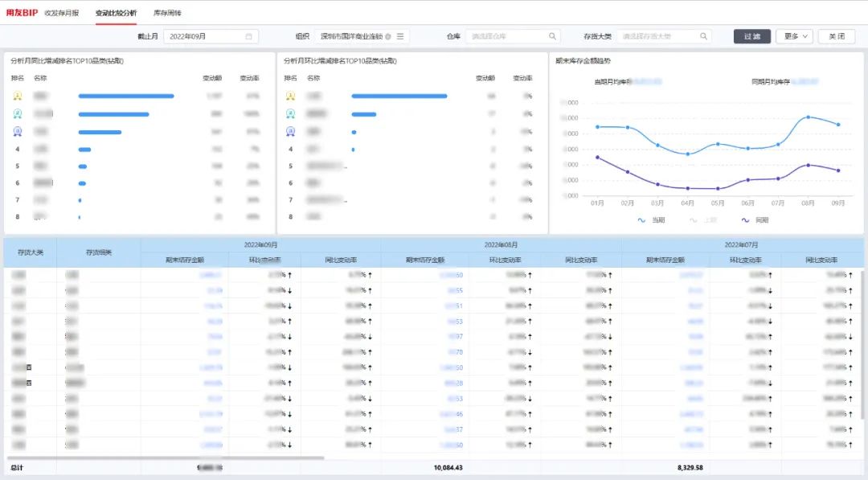Click 同比变动率 header under 2022年09月

click(x=341, y=261)
